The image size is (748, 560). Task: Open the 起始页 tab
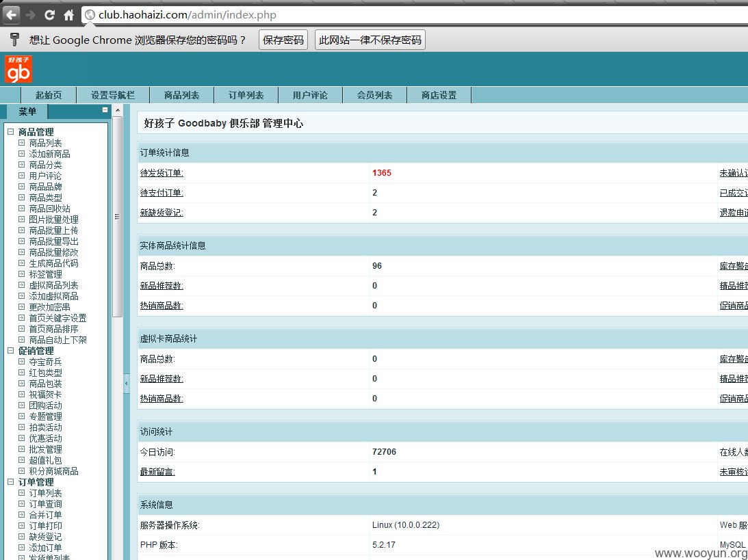click(49, 95)
